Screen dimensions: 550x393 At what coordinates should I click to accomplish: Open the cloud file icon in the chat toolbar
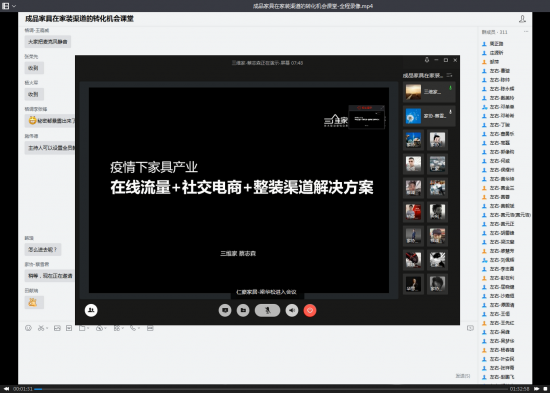(x=99, y=328)
